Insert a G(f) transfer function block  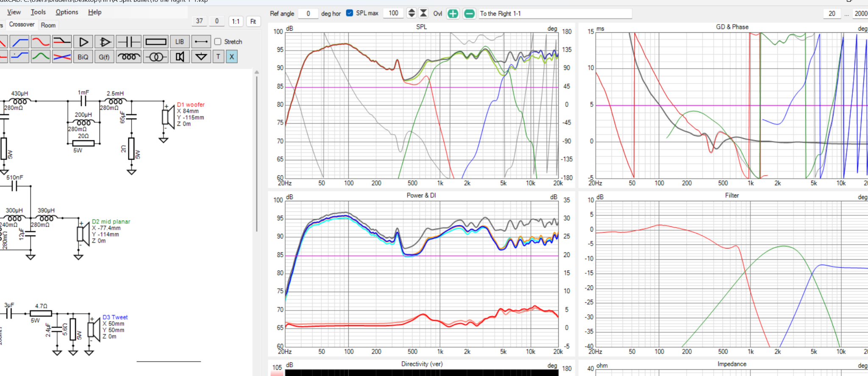point(104,56)
